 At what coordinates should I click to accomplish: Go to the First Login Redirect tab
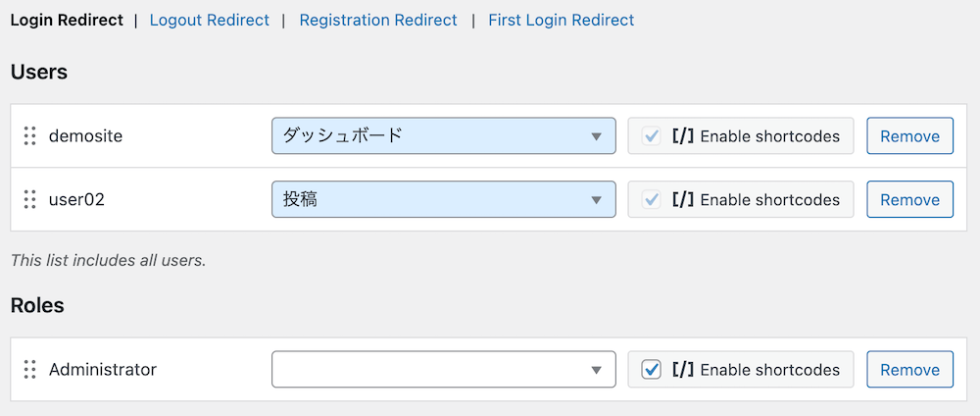click(x=561, y=20)
